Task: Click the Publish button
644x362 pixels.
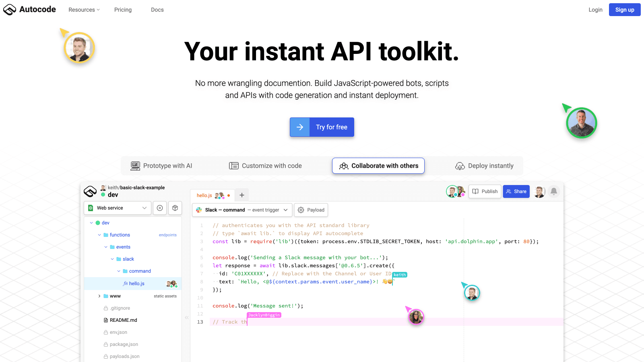Action: 485,191
